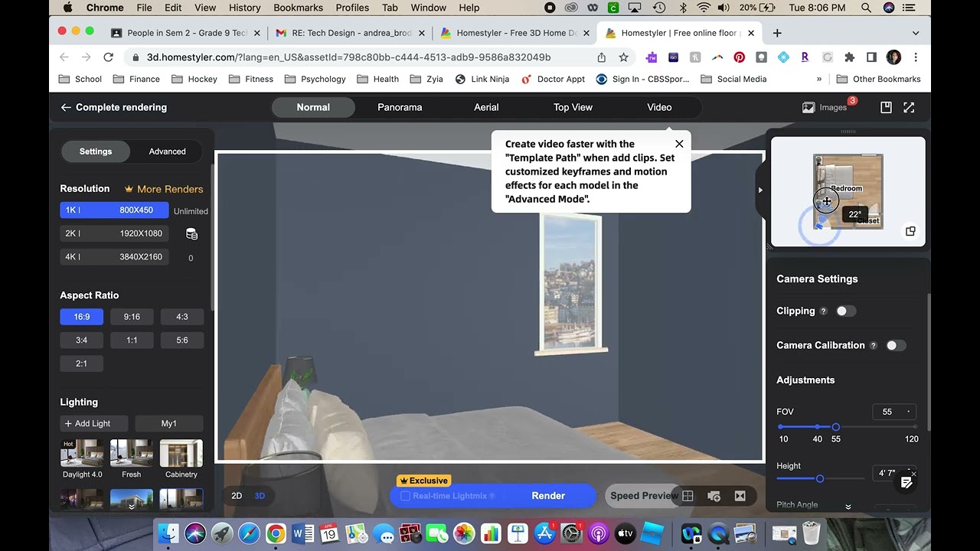
Task: Click the collapse arrow left of the minimap
Action: [760, 190]
